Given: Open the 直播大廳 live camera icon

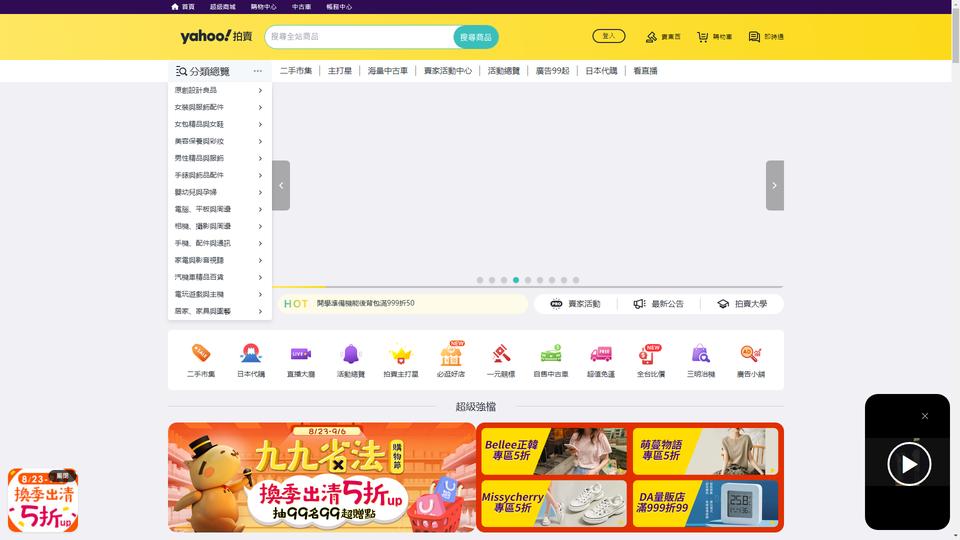Looking at the screenshot, I should click(x=301, y=353).
